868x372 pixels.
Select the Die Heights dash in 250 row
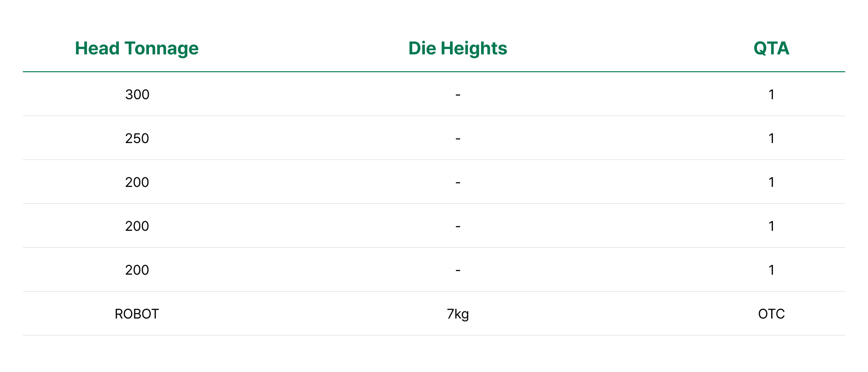[458, 138]
